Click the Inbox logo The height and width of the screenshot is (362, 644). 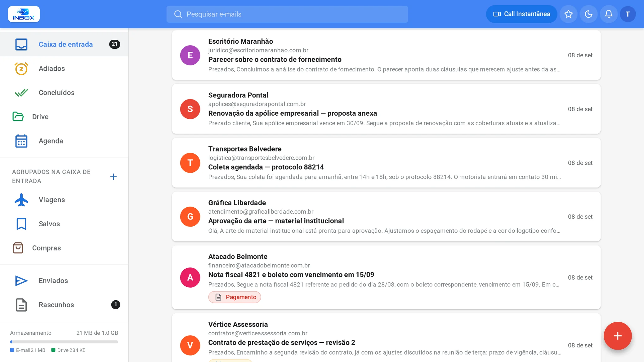click(x=24, y=14)
